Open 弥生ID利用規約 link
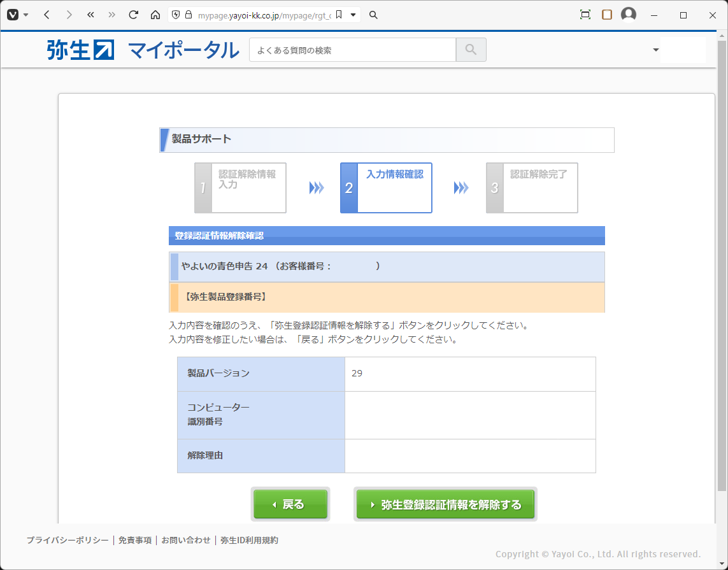 (249, 540)
